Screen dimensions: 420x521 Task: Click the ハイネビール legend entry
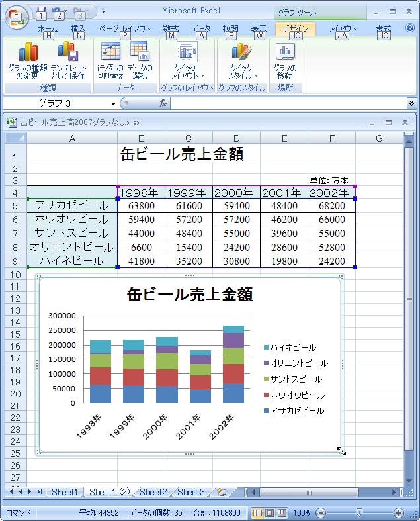coord(290,348)
